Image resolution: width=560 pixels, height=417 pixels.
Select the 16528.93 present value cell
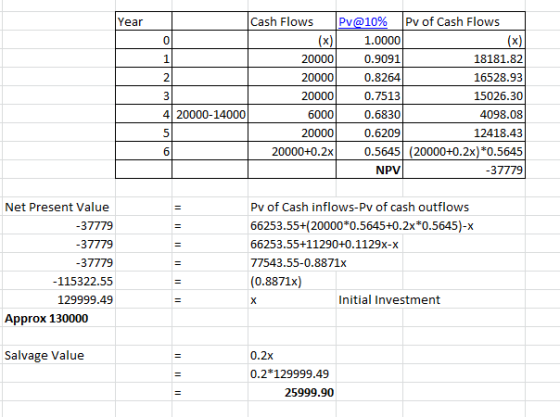pos(464,77)
